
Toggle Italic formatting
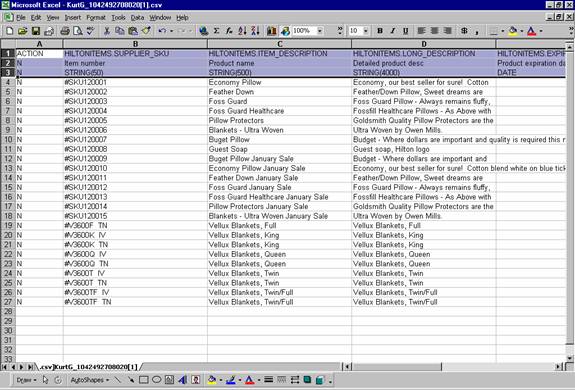pyautogui.click(x=393, y=31)
